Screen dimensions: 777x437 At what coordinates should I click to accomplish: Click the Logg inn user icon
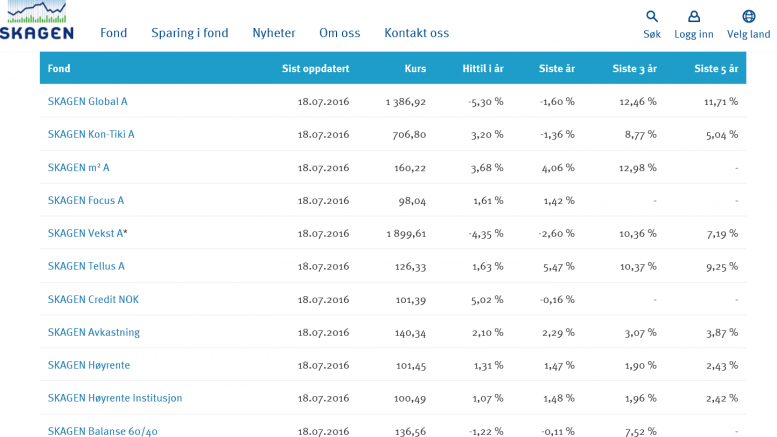tap(694, 16)
